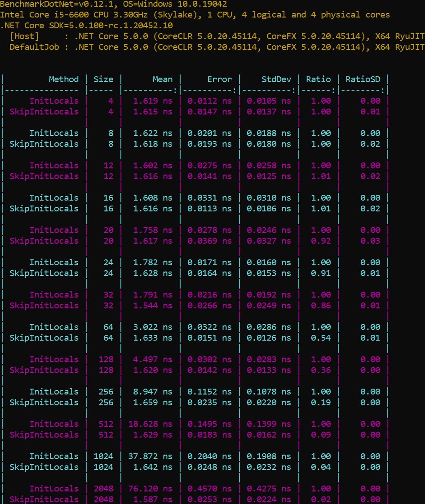The image size is (425, 504).
Task: Click the Intel Core i5-6600 CPU line
Action: pos(195,15)
